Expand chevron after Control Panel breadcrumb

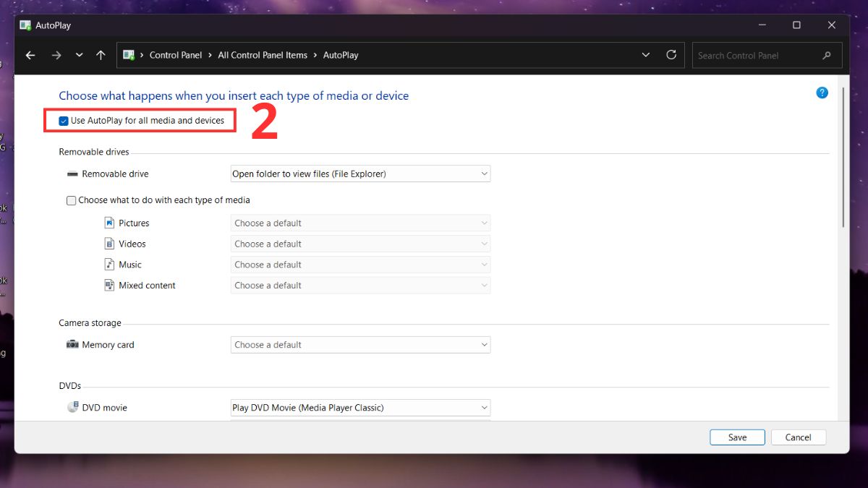(210, 55)
